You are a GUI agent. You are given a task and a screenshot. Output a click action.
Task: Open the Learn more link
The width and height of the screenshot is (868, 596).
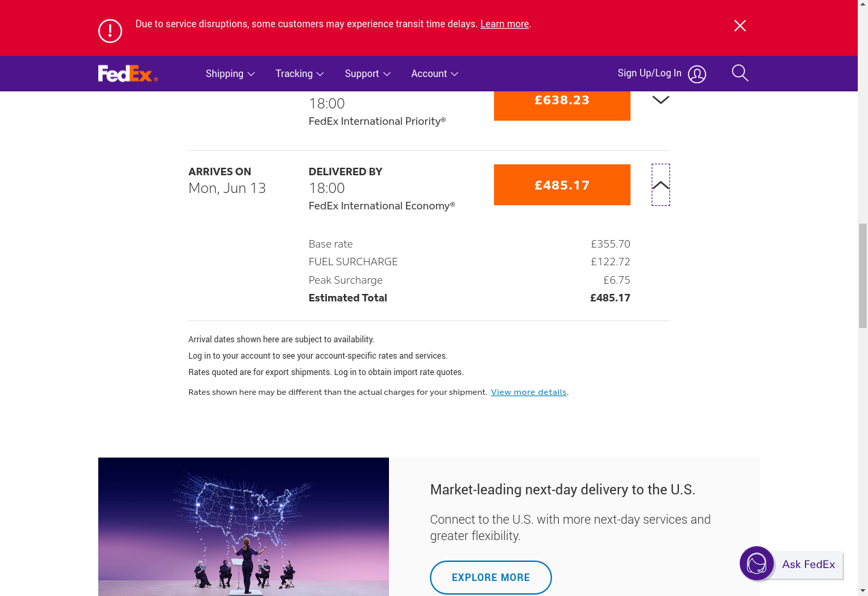point(504,24)
